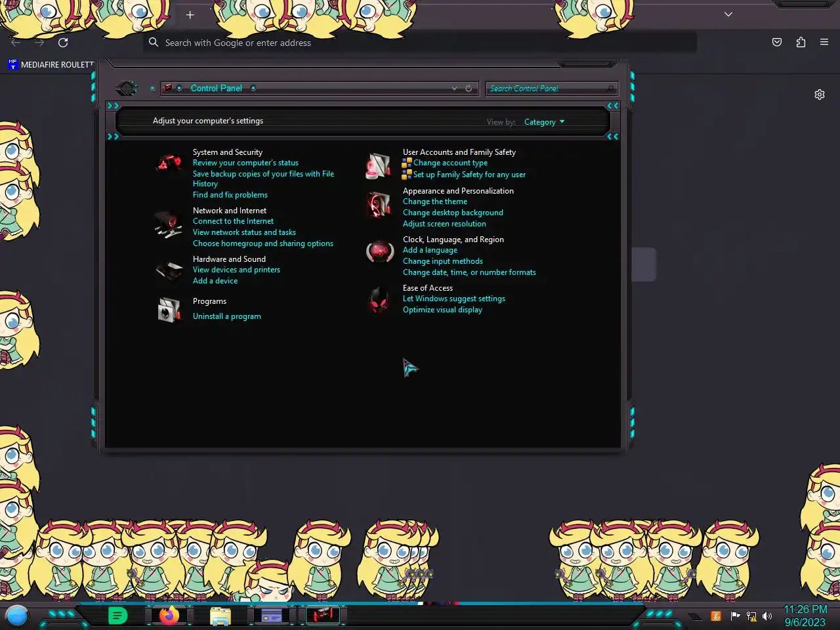This screenshot has width=840, height=630.
Task: Open Firefox extensions puzzle icon
Action: [x=801, y=42]
